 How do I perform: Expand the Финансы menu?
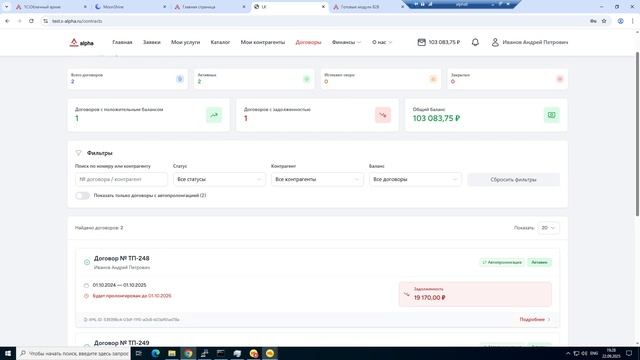pyautogui.click(x=346, y=42)
